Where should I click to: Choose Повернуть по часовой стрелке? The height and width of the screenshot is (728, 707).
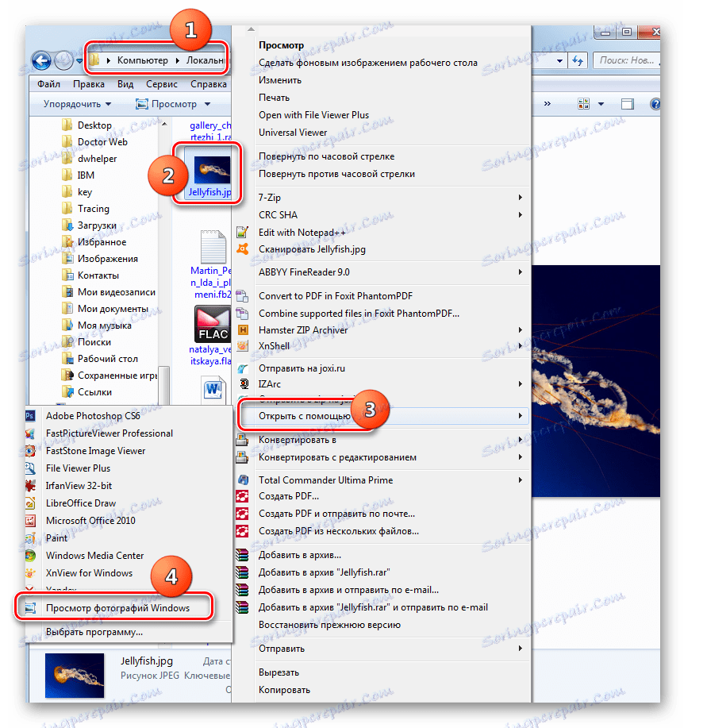point(327,156)
